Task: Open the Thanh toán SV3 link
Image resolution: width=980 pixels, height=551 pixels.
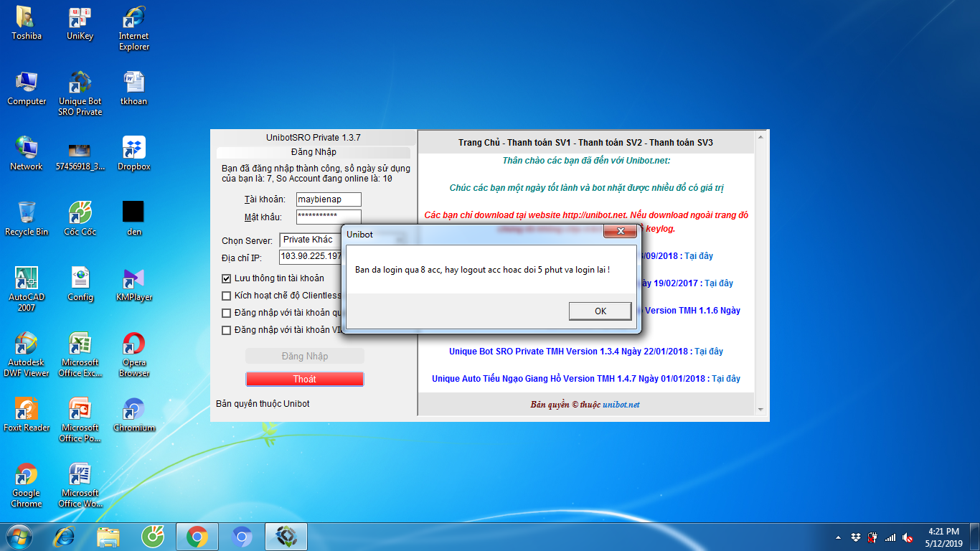Action: (x=681, y=143)
